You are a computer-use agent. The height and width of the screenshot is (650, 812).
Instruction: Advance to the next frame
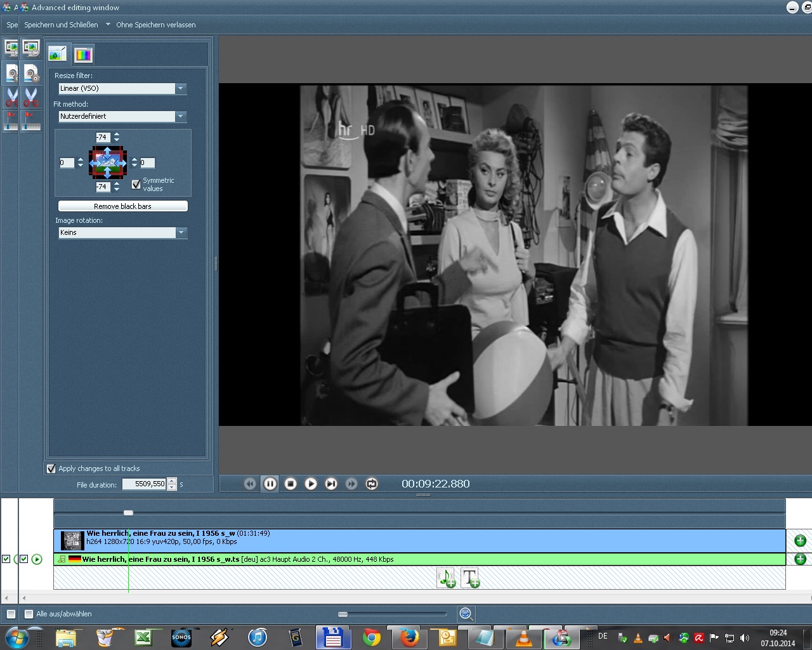(x=331, y=484)
